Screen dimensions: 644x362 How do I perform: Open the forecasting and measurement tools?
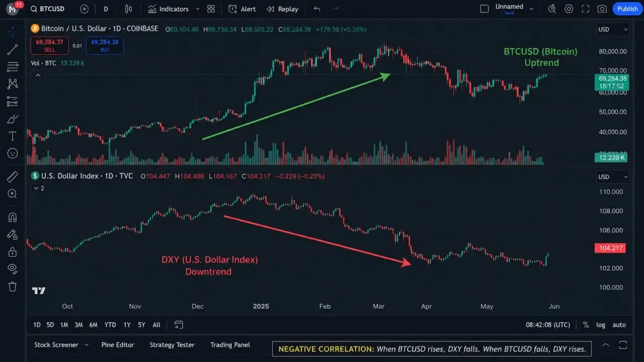13,102
